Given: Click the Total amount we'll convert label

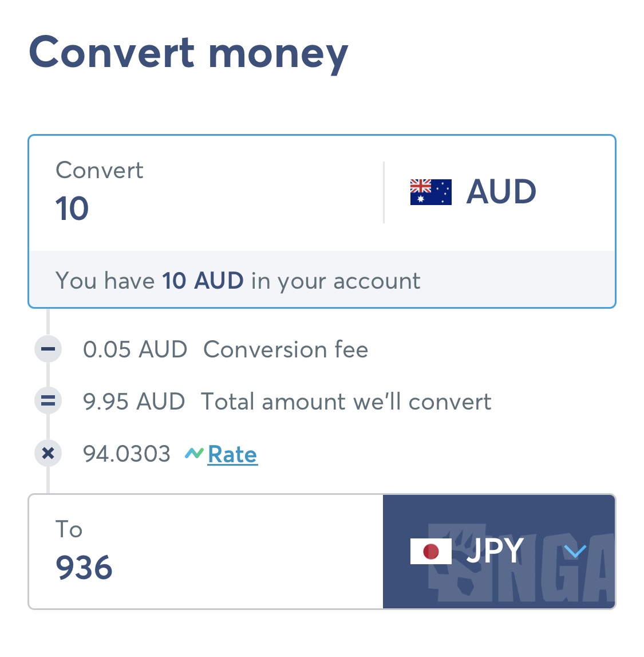Looking at the screenshot, I should point(346,402).
